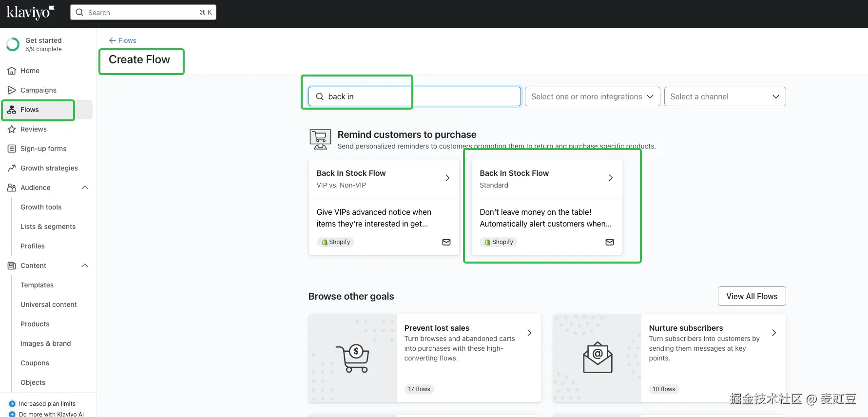Click the Get started progress ring
Image resolution: width=868 pixels, height=417 pixels.
[x=13, y=45]
